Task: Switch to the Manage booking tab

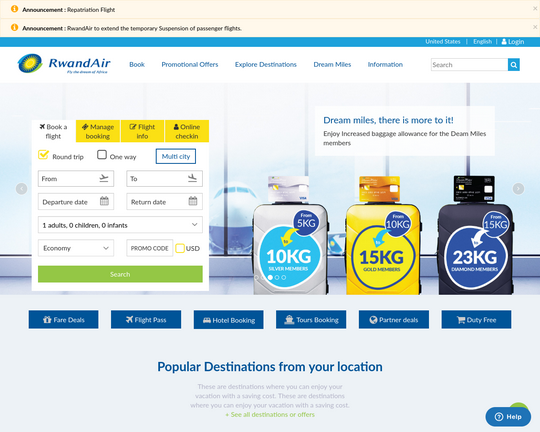Action: [98, 131]
